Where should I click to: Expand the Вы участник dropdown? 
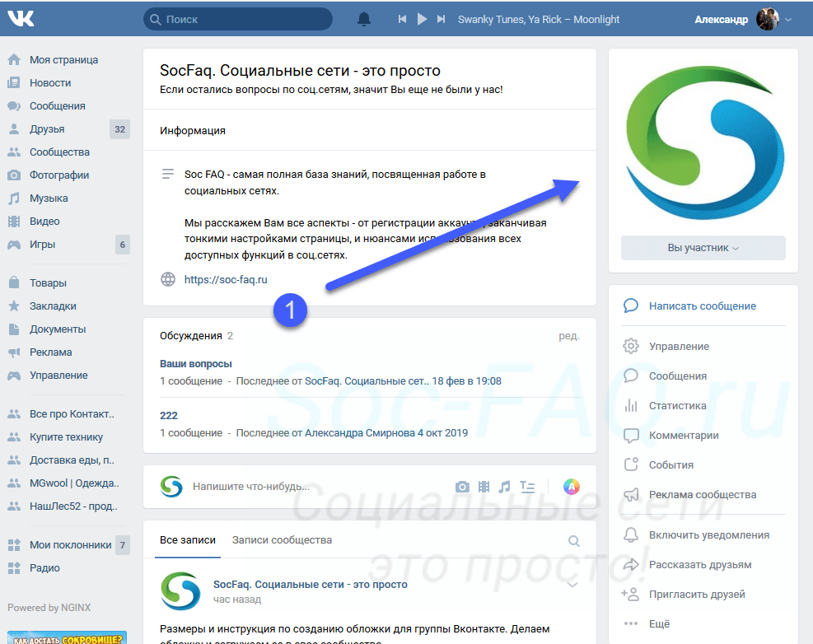pyautogui.click(x=703, y=248)
